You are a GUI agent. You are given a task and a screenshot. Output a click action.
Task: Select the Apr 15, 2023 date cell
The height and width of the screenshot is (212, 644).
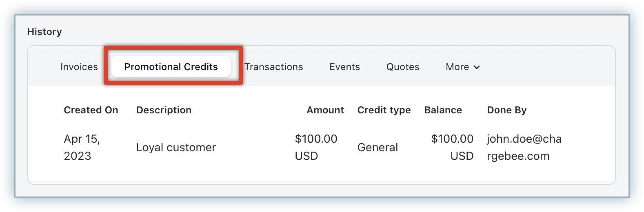tap(82, 147)
